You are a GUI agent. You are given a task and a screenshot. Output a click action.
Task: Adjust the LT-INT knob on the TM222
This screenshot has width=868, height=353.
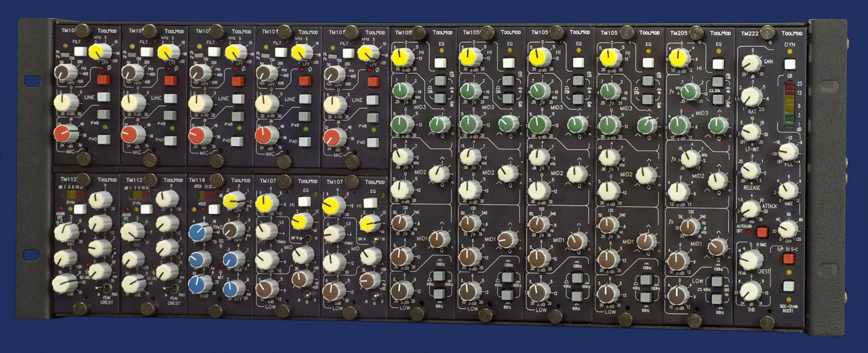tap(751, 132)
